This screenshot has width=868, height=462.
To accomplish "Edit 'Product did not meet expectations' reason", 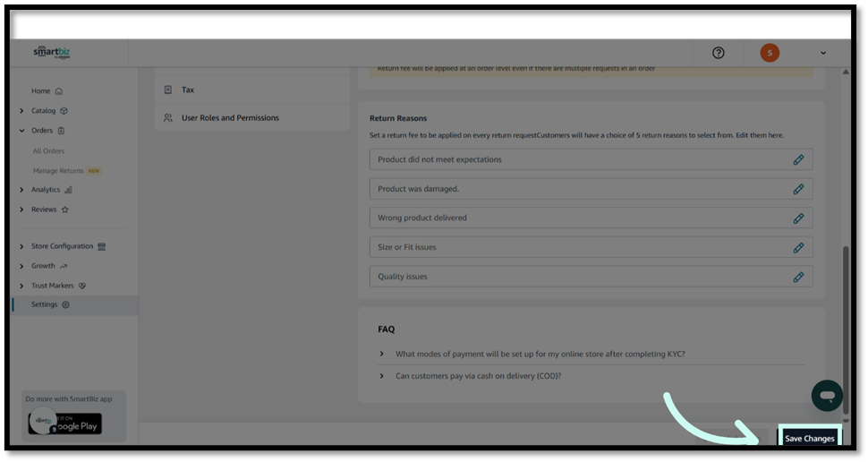I will [798, 159].
